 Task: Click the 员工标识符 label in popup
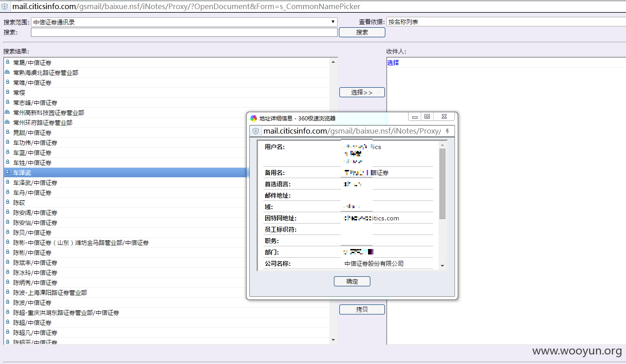281,229
